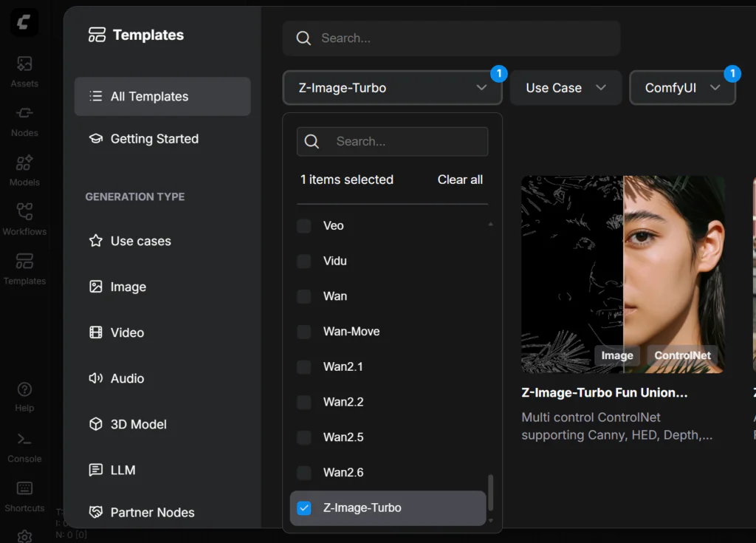Uncheck the Z-Image-Turbo checkbox

304,508
